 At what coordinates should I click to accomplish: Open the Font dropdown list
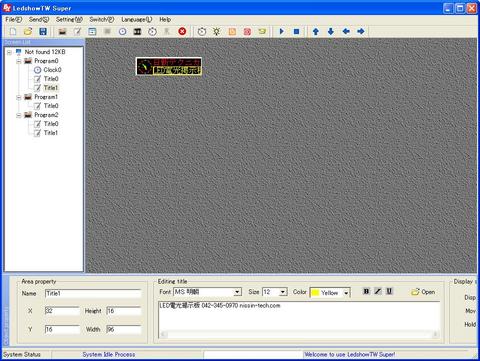click(237, 292)
